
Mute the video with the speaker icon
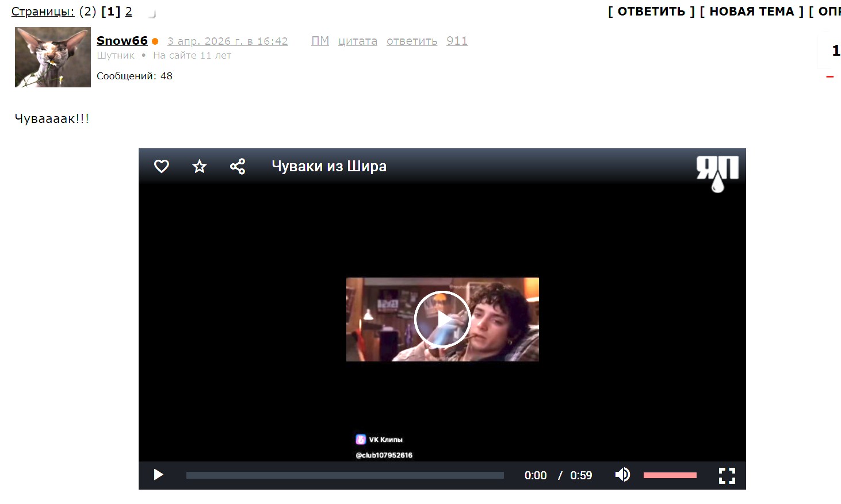(622, 475)
